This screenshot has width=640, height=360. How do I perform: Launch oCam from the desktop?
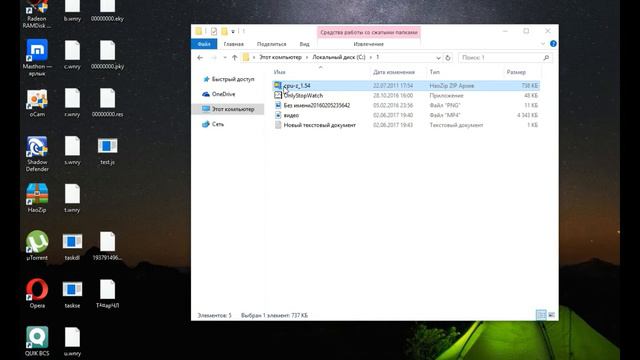coord(37,103)
